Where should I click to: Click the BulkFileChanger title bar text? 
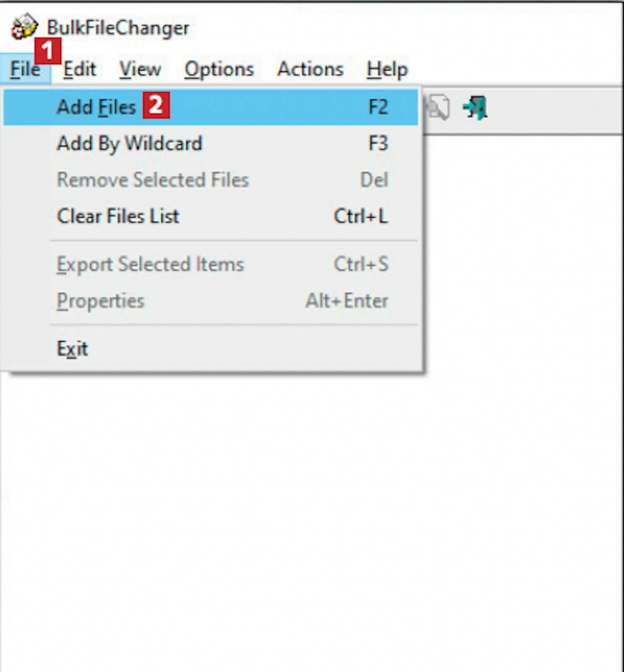pyautogui.click(x=118, y=28)
